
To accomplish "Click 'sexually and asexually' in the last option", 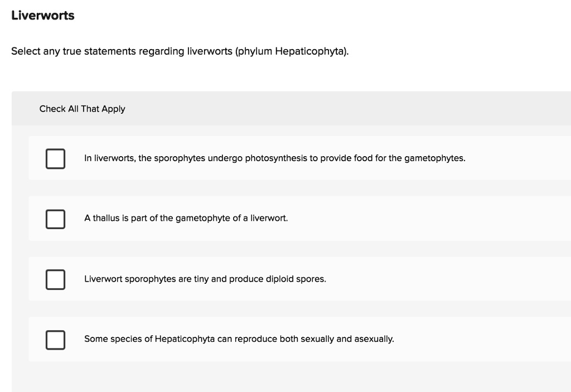I will click(347, 339).
